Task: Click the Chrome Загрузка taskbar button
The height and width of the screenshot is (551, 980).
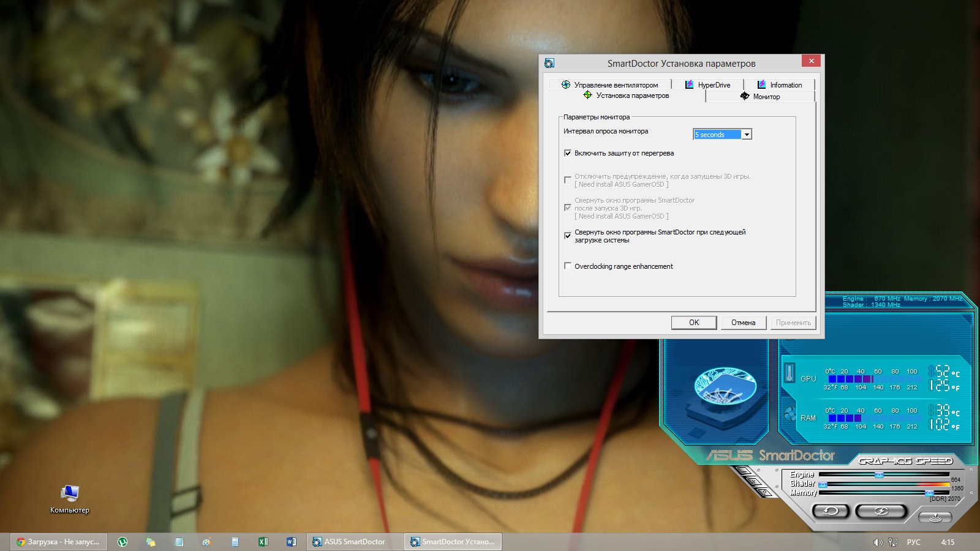Action: point(58,542)
